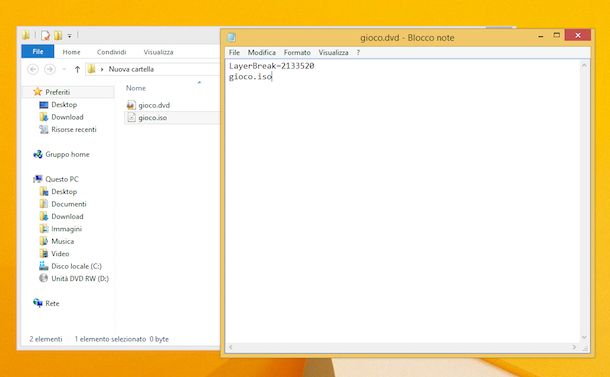Open the ? help menu in Notepad
This screenshot has height=377, width=610.
coord(358,52)
